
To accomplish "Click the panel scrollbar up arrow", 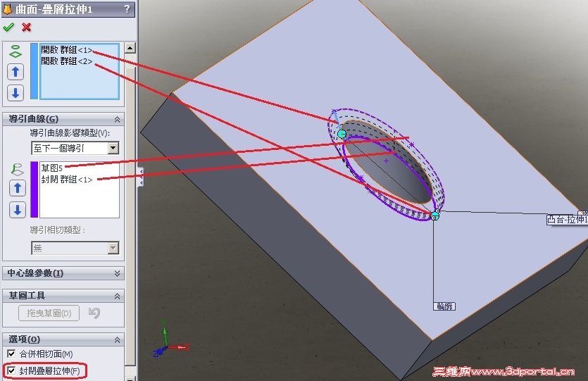I will coord(130,48).
